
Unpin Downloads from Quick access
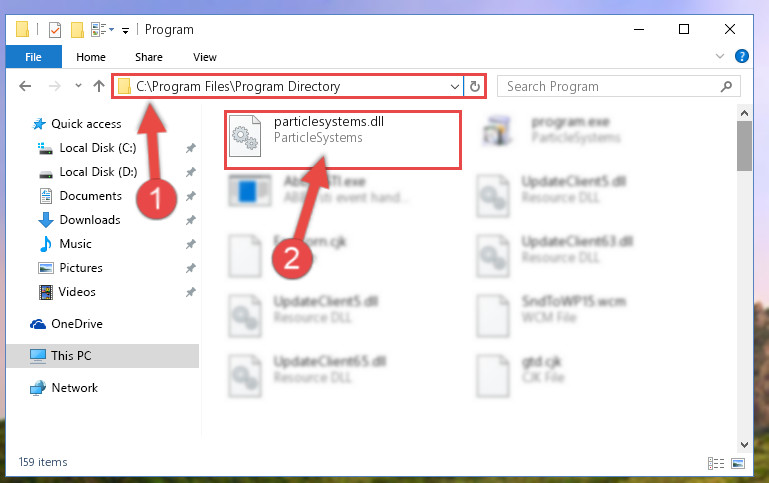(190, 220)
